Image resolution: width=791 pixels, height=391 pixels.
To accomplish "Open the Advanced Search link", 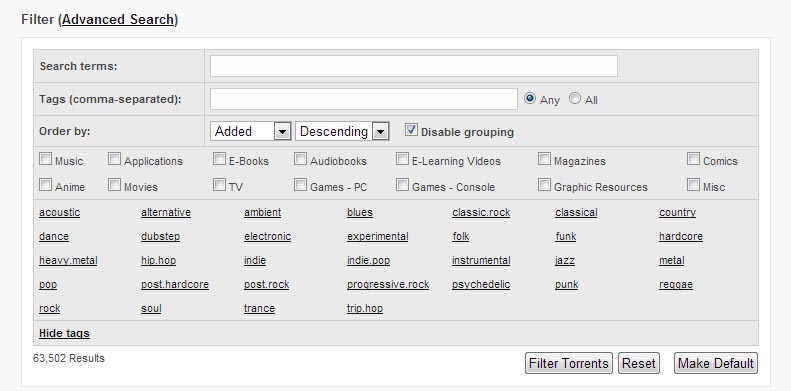I will (x=119, y=20).
